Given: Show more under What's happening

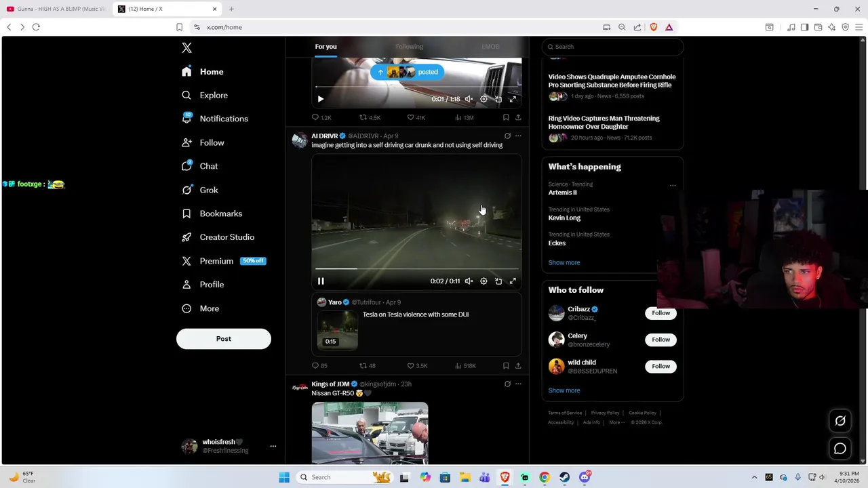Looking at the screenshot, I should (x=564, y=263).
